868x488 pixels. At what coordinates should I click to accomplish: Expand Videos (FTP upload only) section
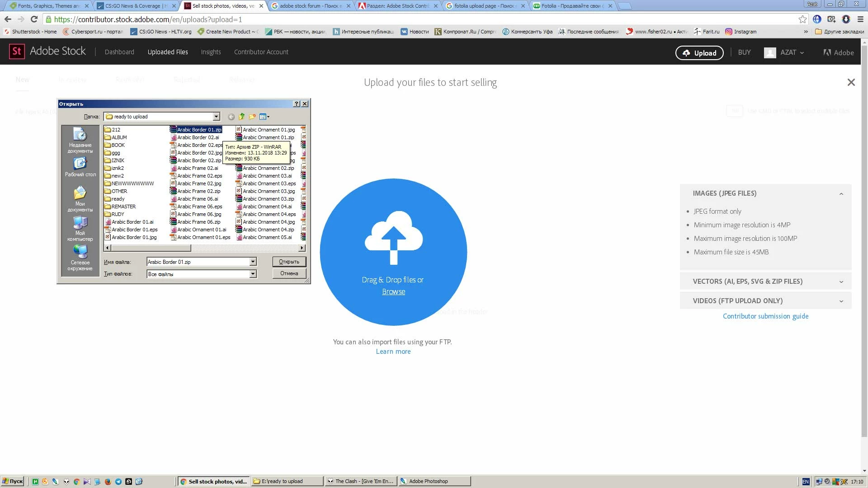(765, 300)
